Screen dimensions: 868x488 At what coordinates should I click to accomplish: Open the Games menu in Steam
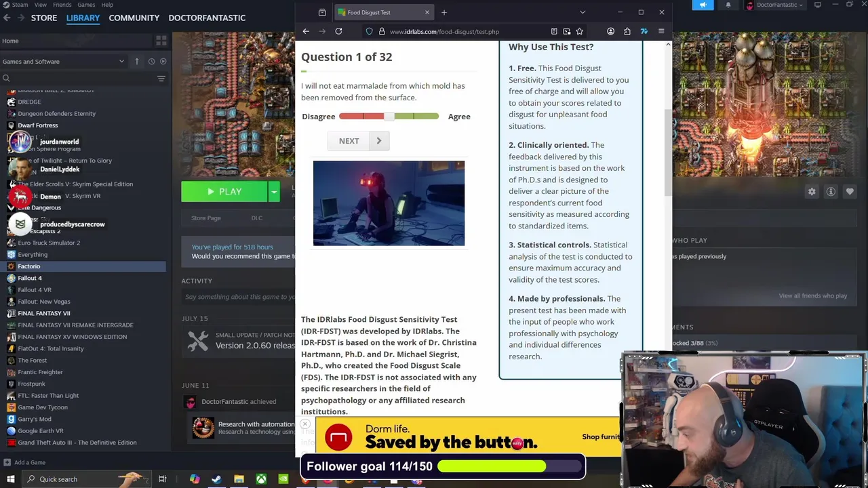click(x=86, y=5)
